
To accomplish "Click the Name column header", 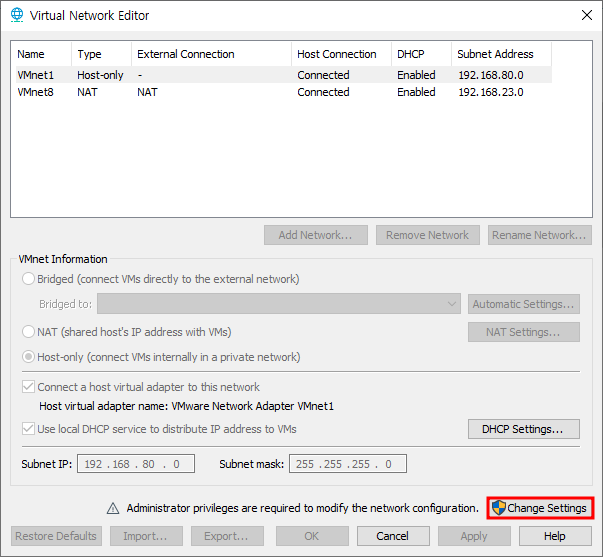I will [43, 54].
